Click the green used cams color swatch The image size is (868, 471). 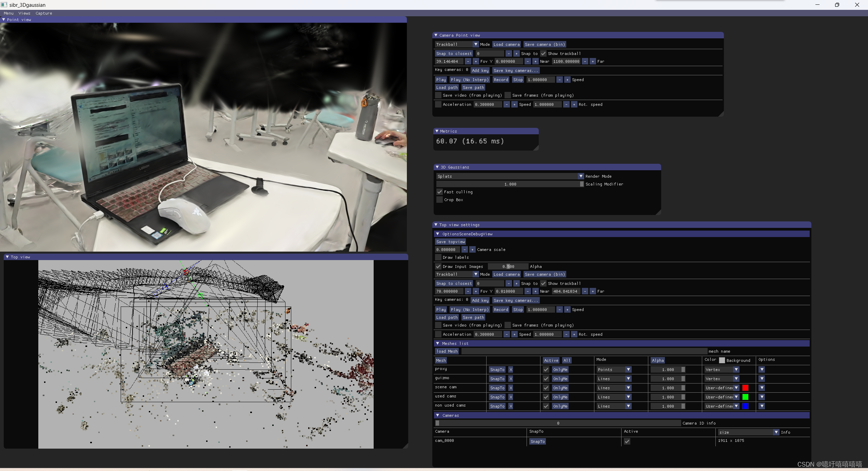coord(745,397)
